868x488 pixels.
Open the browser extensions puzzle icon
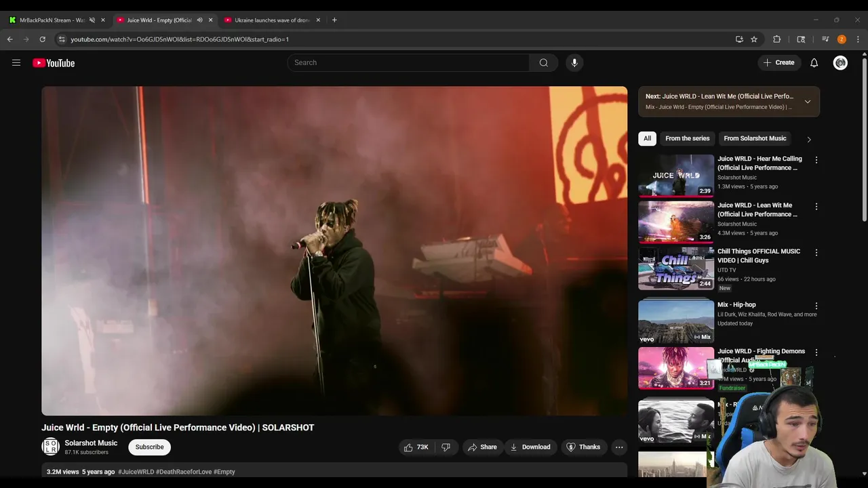click(x=777, y=39)
